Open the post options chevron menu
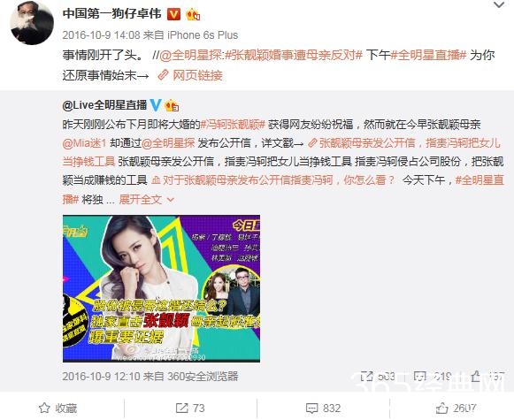Screen dimensions: 514x420 pyautogui.click(x=499, y=5)
